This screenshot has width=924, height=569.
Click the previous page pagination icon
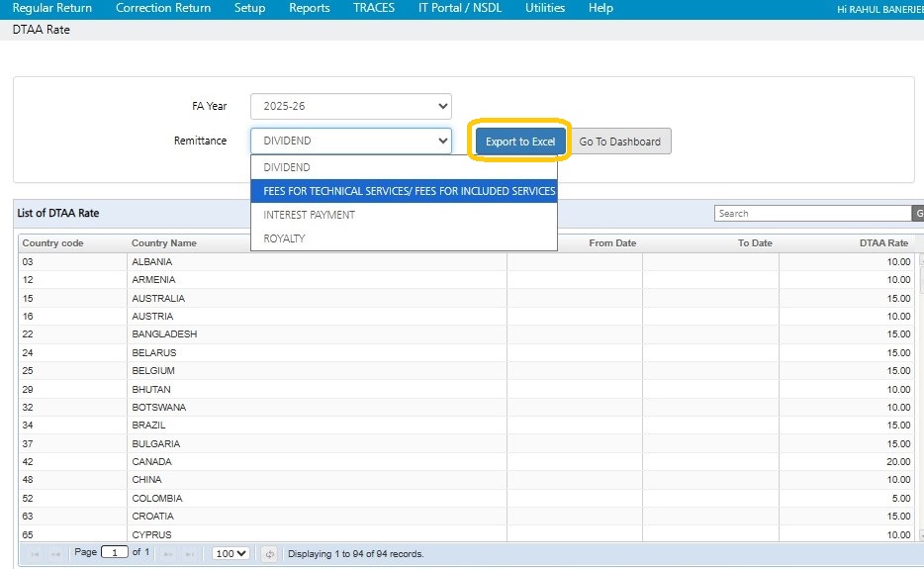[55, 554]
